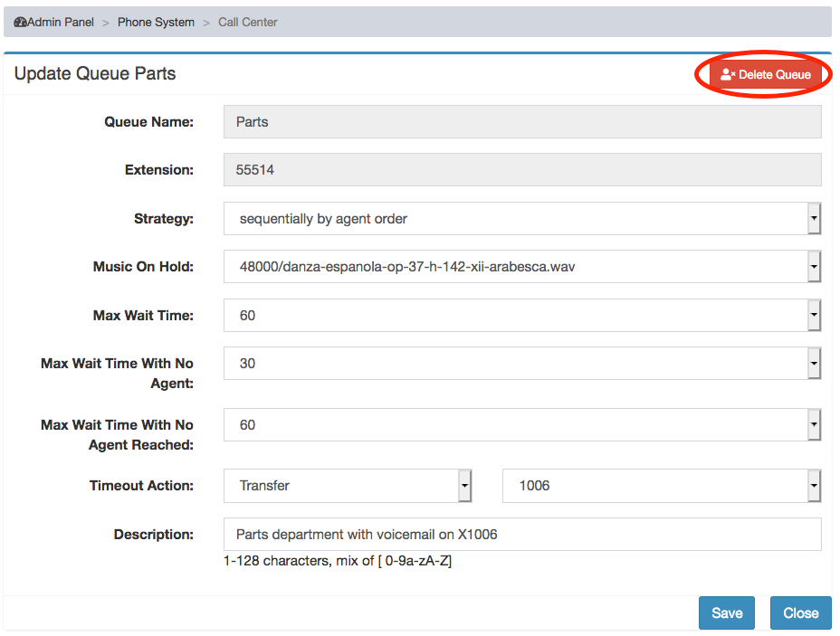The image size is (840, 636).
Task: Go to Admin Panel breadcrumb
Action: tap(60, 22)
